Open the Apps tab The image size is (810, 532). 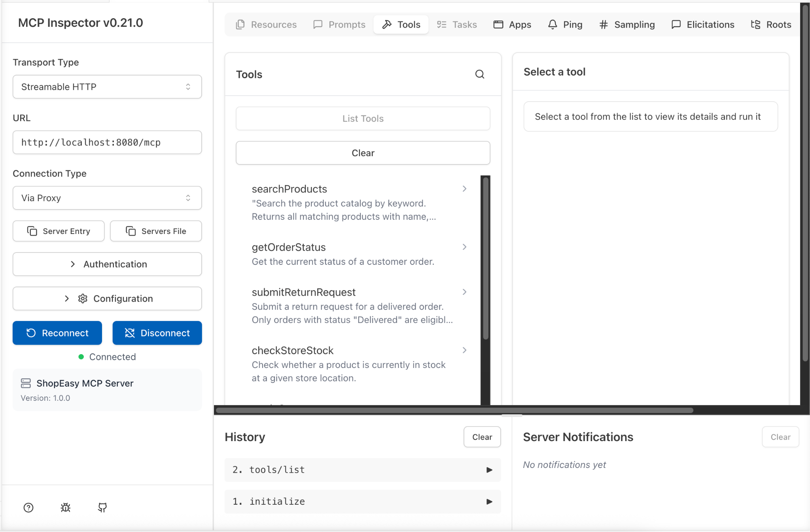click(512, 25)
